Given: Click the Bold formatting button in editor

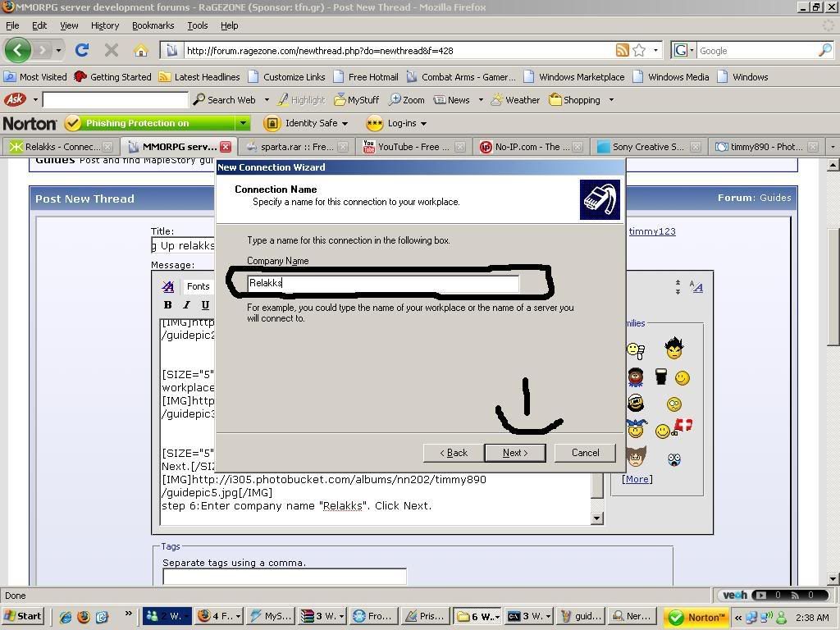Looking at the screenshot, I should pos(167,305).
